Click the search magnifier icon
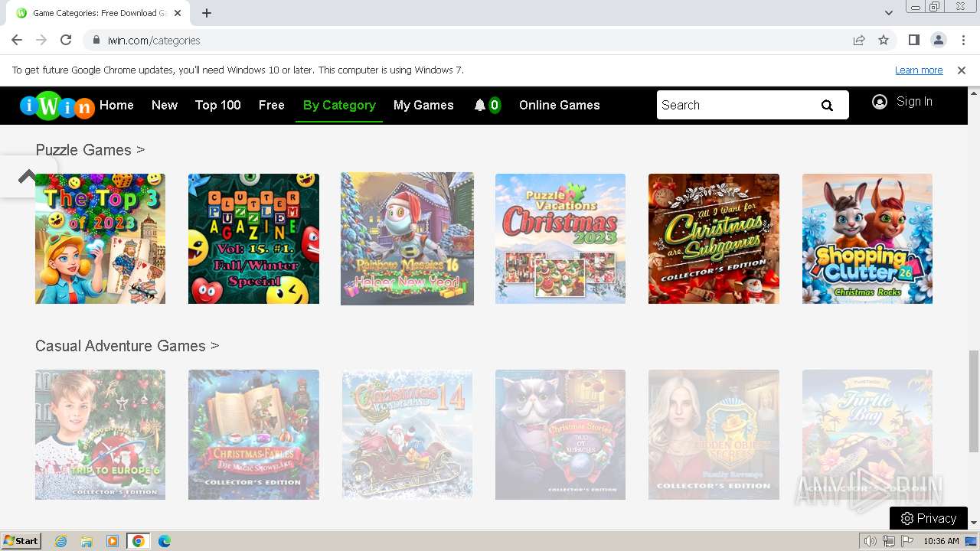 pyautogui.click(x=827, y=106)
